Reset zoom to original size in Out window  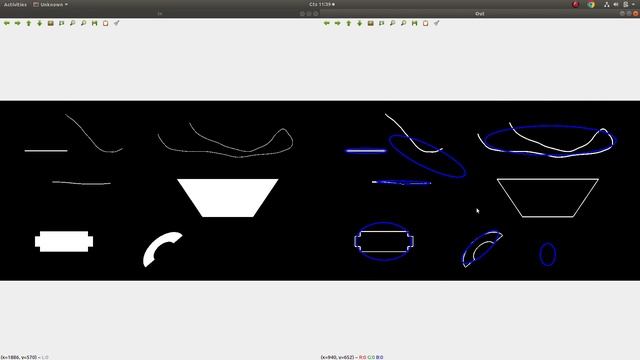pos(371,23)
